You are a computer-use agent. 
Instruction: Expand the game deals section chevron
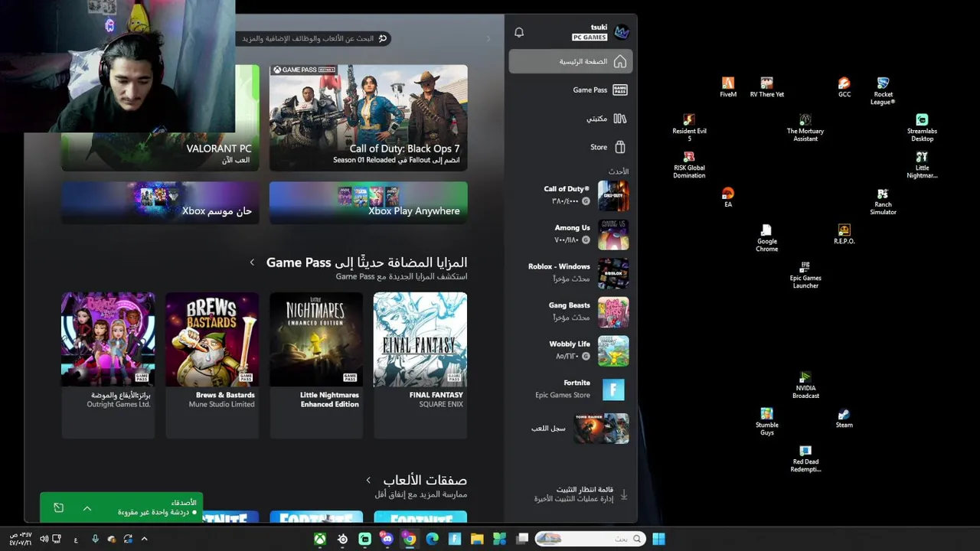pyautogui.click(x=368, y=481)
